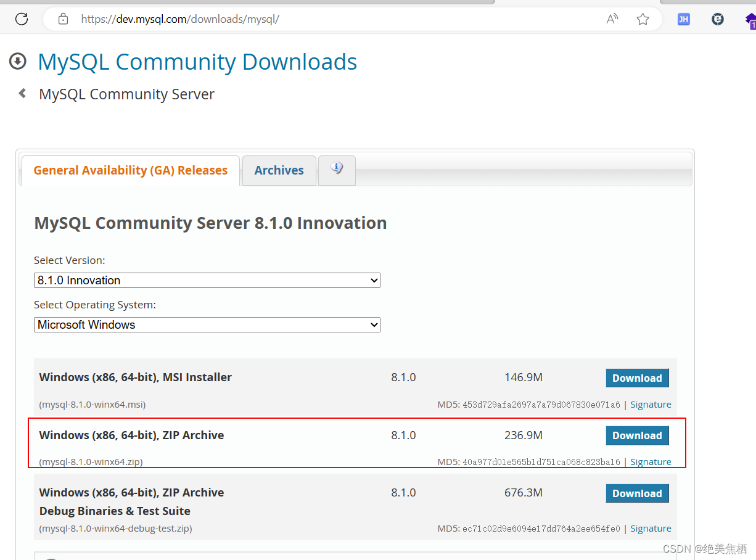Open the round 'e' browser extension icon
This screenshot has height=560, width=756.
point(718,19)
